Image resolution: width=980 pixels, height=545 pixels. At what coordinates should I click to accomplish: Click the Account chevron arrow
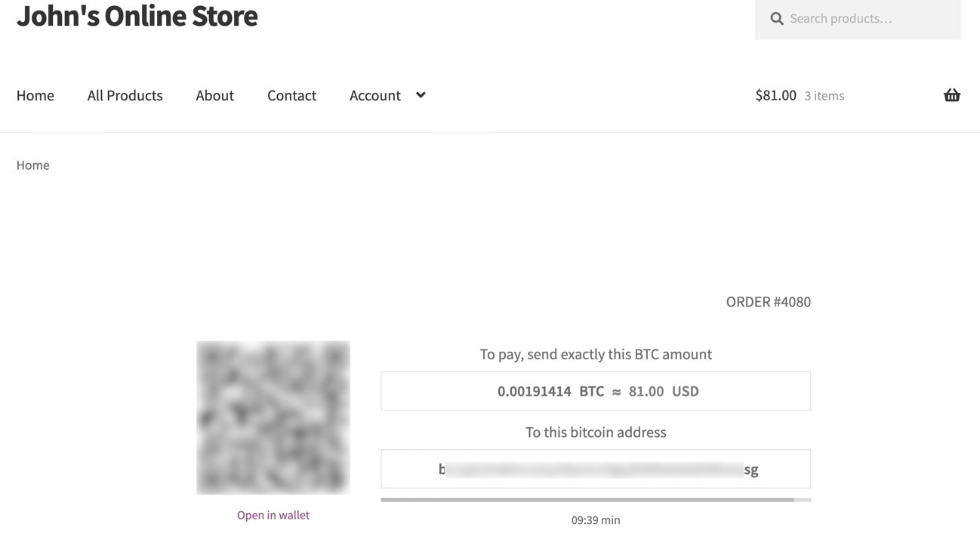421,95
